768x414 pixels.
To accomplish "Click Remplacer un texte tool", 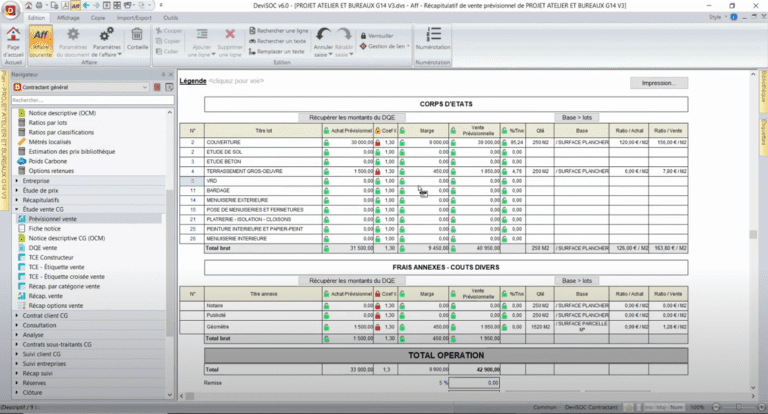I will click(x=278, y=50).
